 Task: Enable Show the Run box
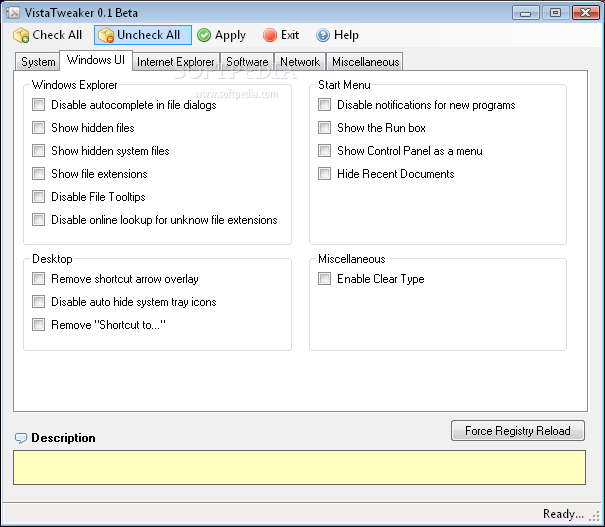(324, 128)
